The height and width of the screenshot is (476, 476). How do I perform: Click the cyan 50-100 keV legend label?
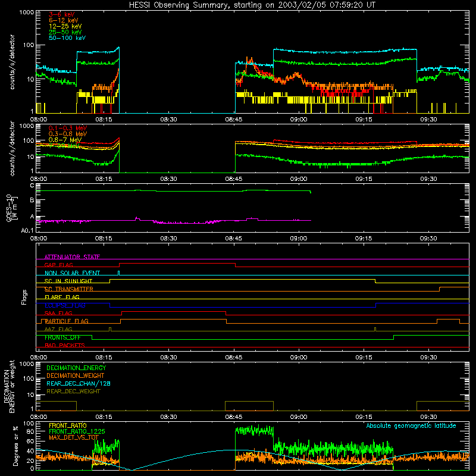click(x=67, y=37)
